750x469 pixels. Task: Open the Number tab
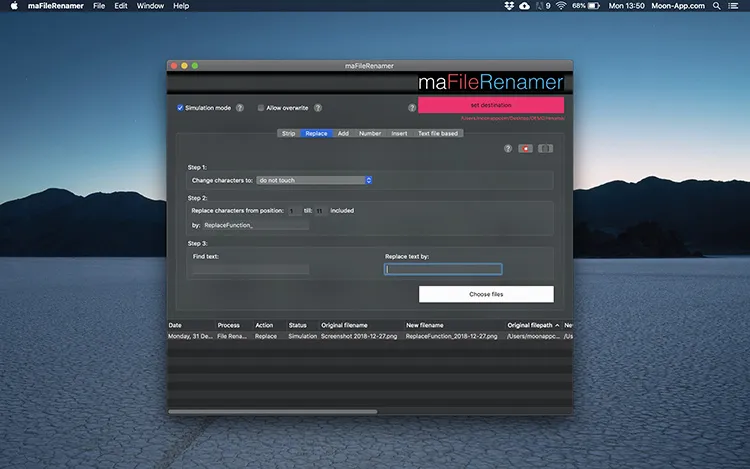point(370,133)
